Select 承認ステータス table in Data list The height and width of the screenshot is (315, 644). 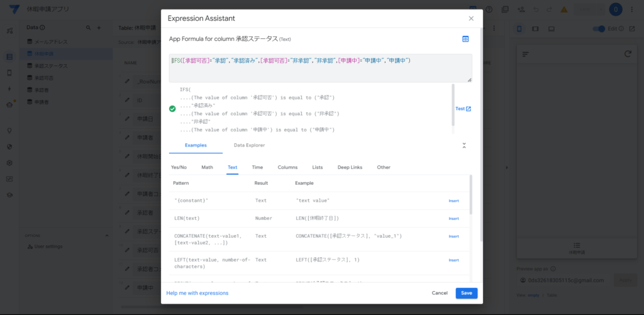tap(51, 66)
